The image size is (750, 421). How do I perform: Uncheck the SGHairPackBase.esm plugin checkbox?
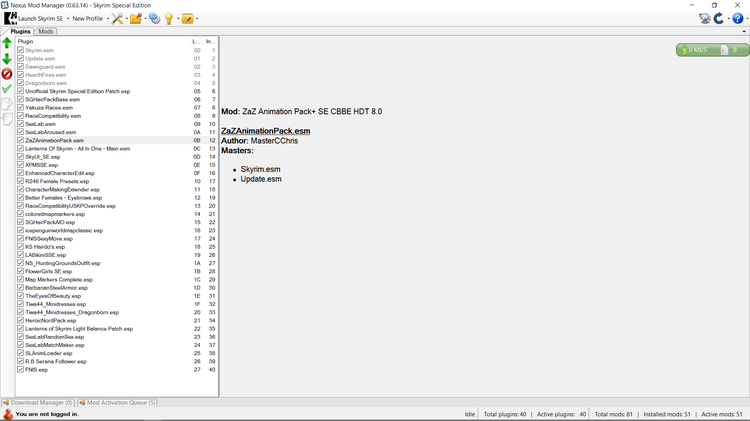(x=21, y=100)
